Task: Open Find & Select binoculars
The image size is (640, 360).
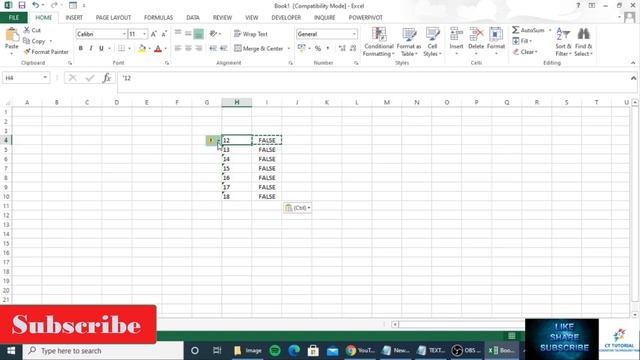Action: pyautogui.click(x=584, y=42)
